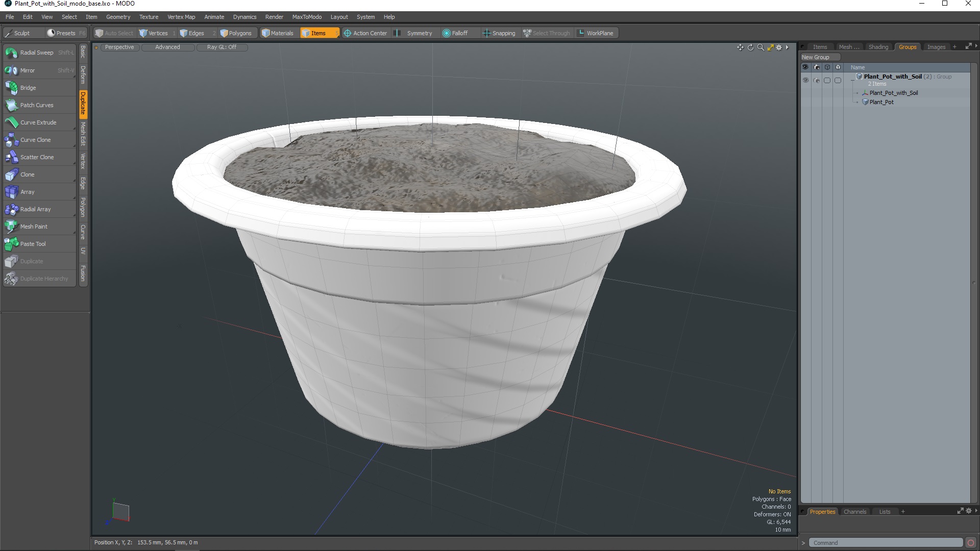This screenshot has width=980, height=551.
Task: Select the Radial Sweep tool
Action: (36, 53)
